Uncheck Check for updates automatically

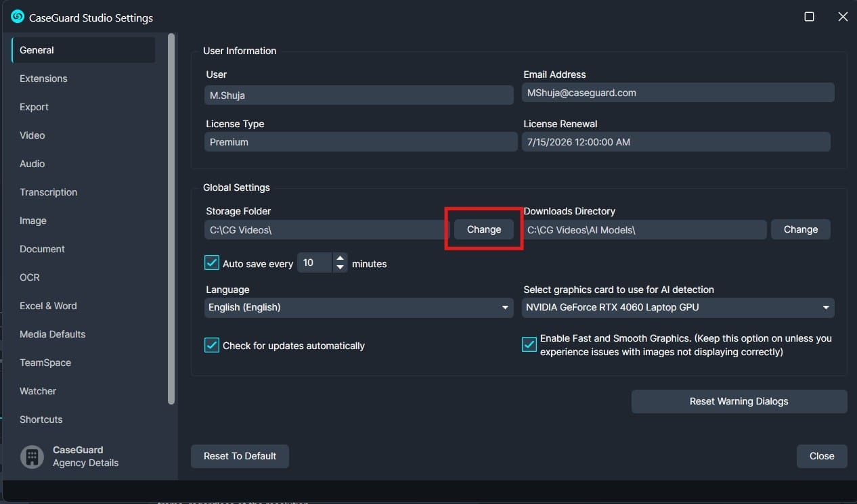click(211, 345)
